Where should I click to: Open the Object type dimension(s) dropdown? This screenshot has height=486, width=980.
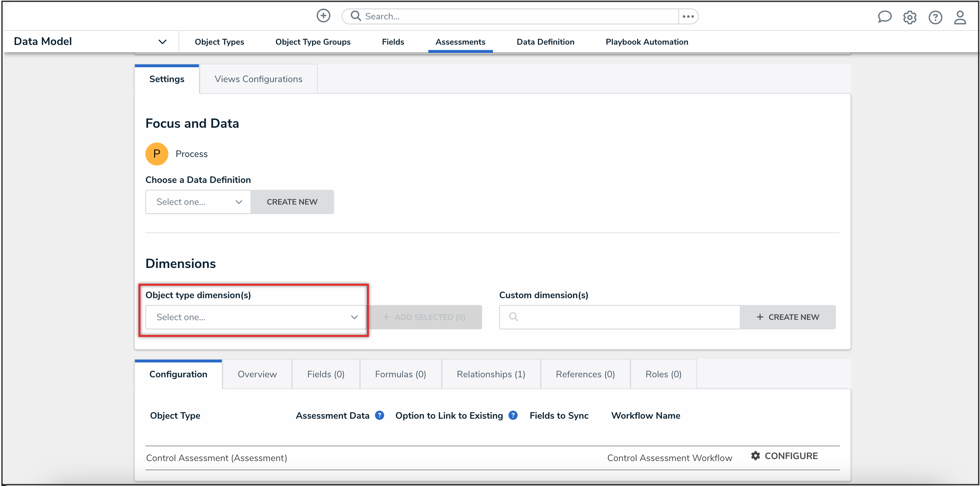click(255, 317)
